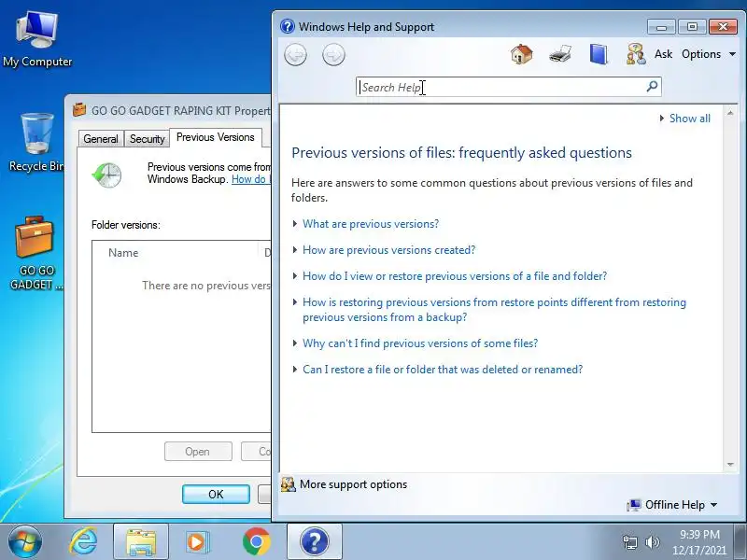Click the Name column header
The height and width of the screenshot is (560, 747).
(123, 253)
